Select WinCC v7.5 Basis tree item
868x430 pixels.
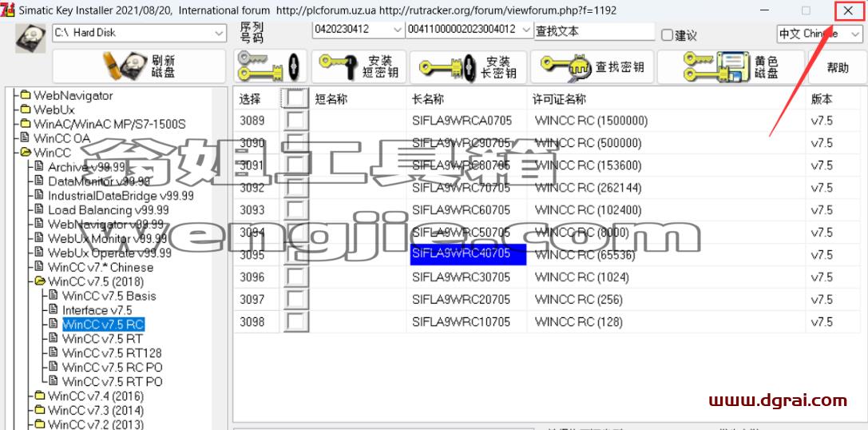coord(109,296)
